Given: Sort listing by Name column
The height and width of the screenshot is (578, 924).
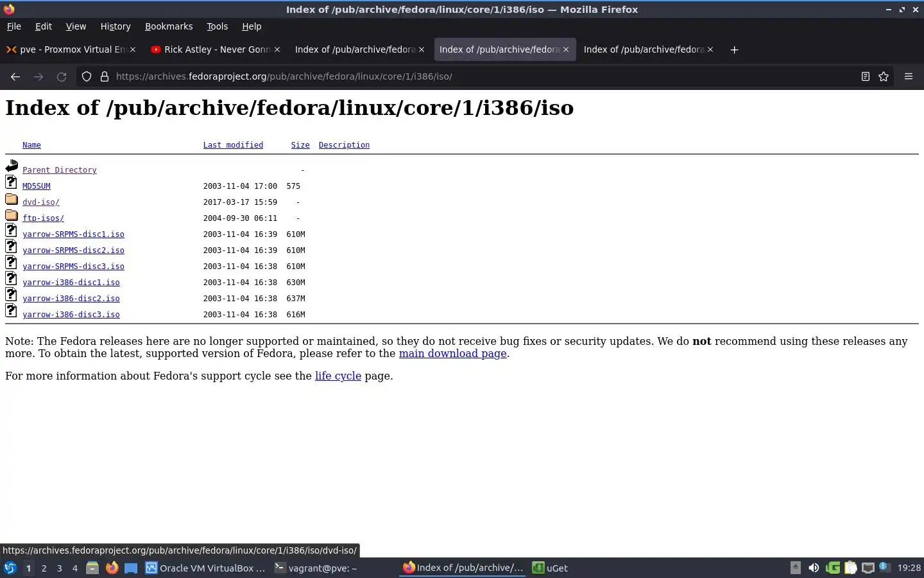Looking at the screenshot, I should pyautogui.click(x=31, y=145).
